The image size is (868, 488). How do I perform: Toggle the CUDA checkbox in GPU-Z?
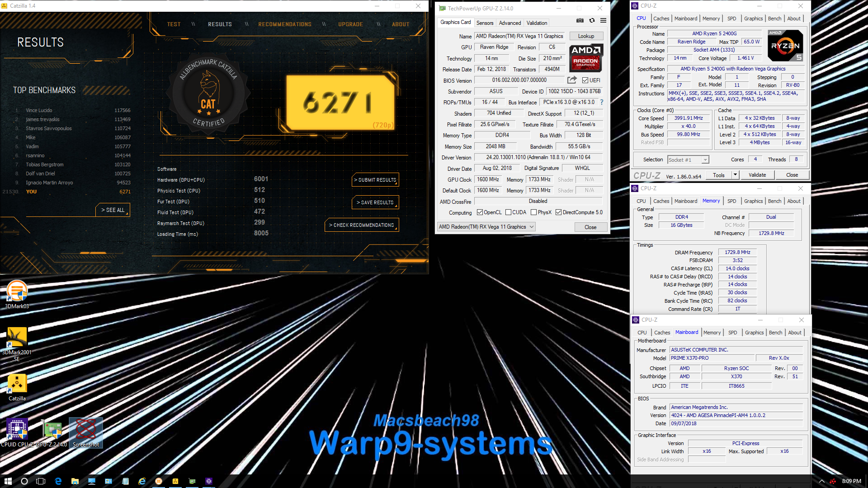pos(508,212)
